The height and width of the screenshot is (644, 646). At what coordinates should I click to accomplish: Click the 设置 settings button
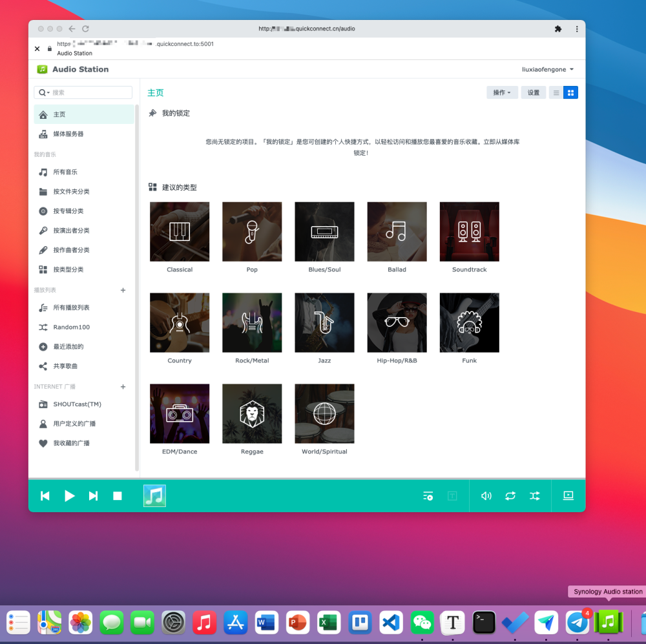click(534, 93)
